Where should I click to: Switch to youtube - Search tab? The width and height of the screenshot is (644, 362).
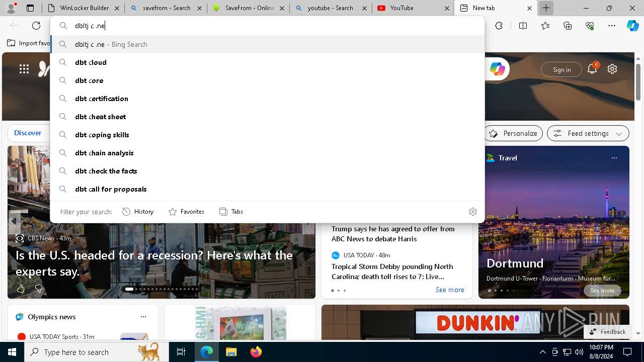[x=330, y=8]
